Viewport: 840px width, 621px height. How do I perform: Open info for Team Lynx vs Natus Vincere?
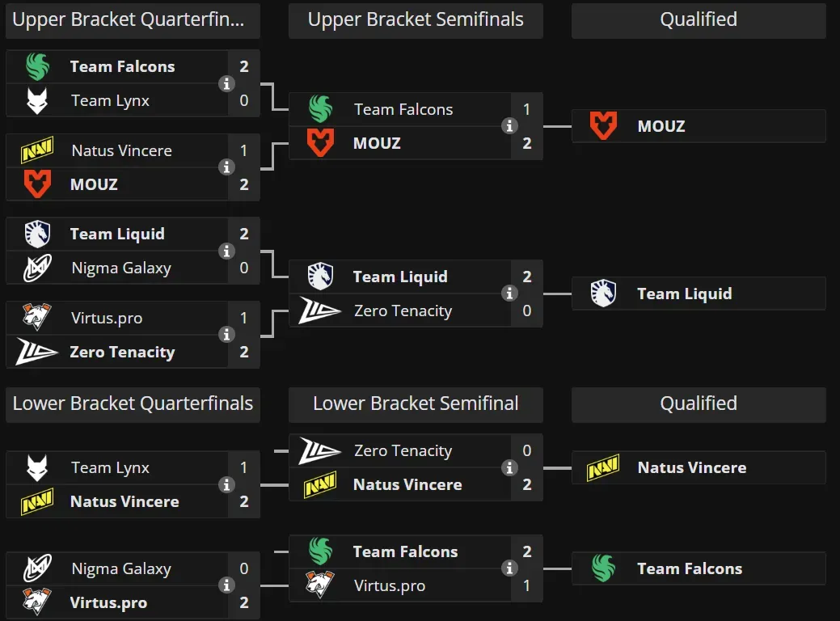coord(227,484)
